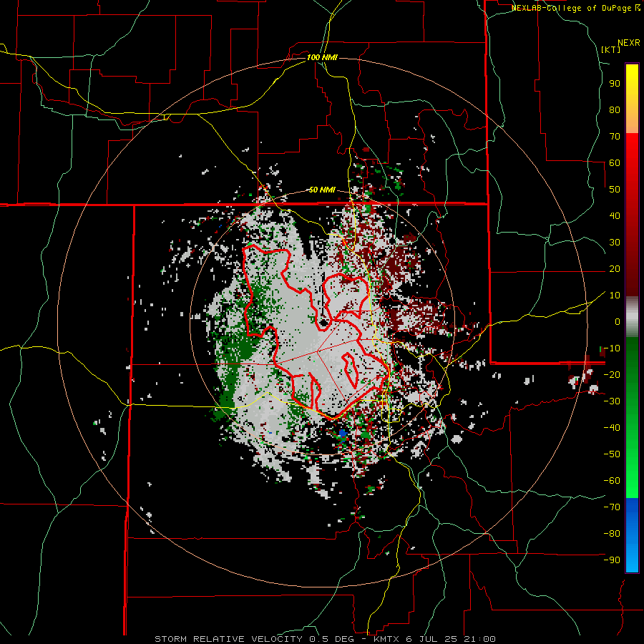
Task: Click the 40 value on the scale
Action: [615, 215]
